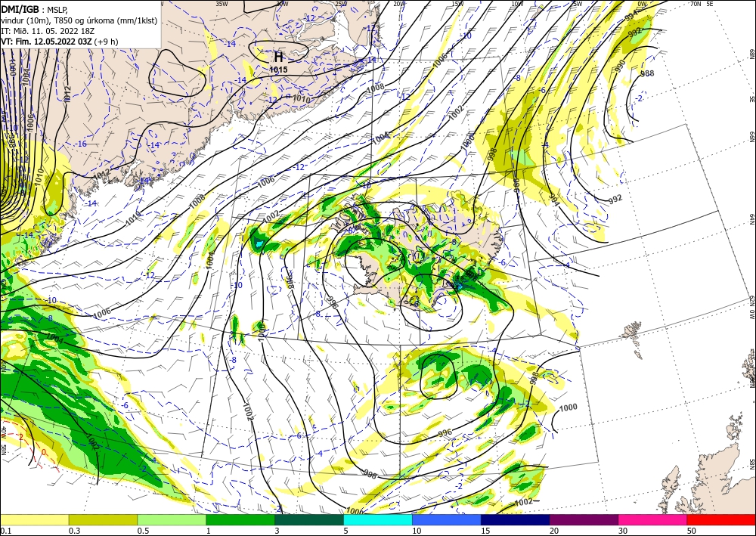Viewport: 756px width, 536px height.
Task: Click the "15W" longitude label
Action: click(x=457, y=4)
